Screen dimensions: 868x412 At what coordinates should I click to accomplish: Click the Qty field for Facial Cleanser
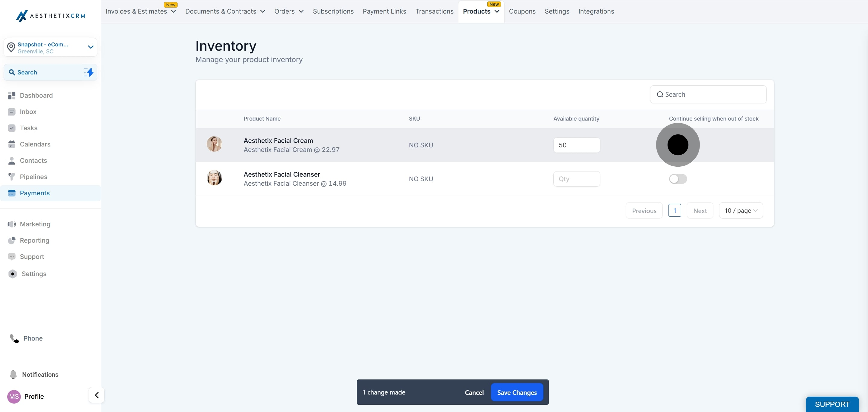(x=577, y=179)
